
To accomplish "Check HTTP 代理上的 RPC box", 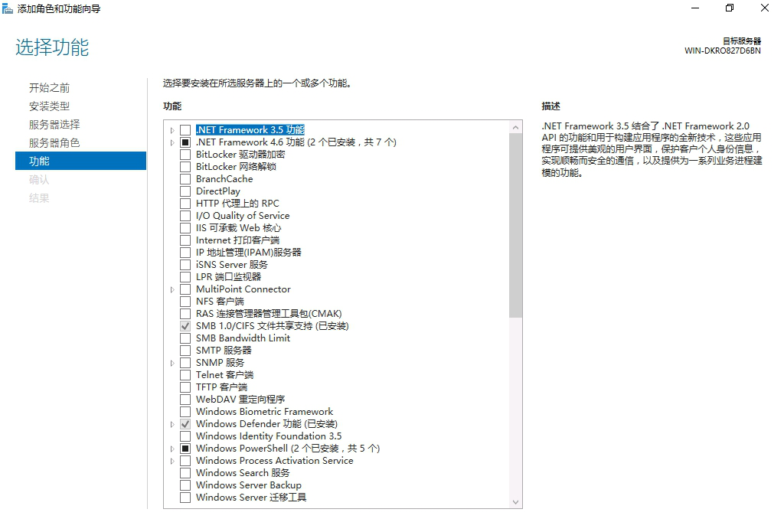I will [185, 204].
